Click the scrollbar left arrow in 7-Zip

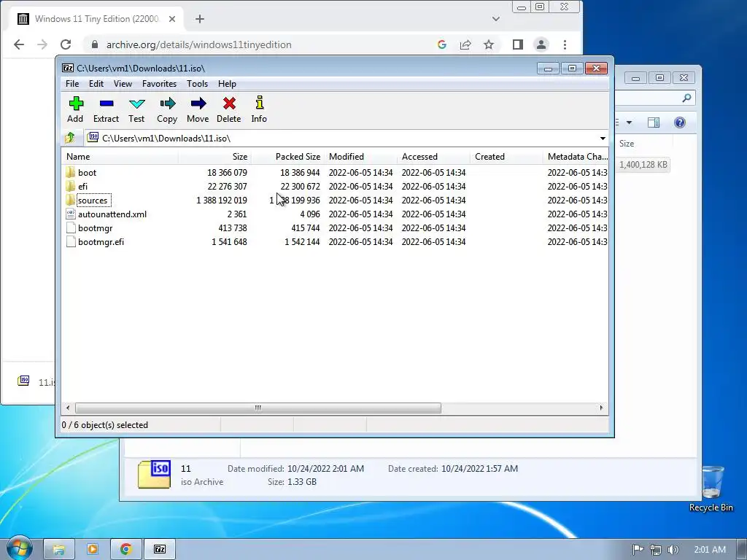click(68, 408)
